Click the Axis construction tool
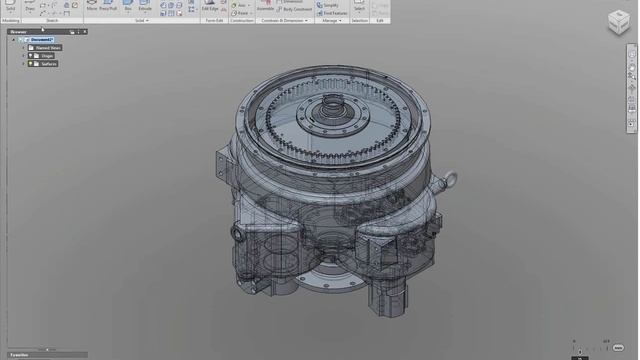The width and height of the screenshot is (640, 360). (x=240, y=5)
